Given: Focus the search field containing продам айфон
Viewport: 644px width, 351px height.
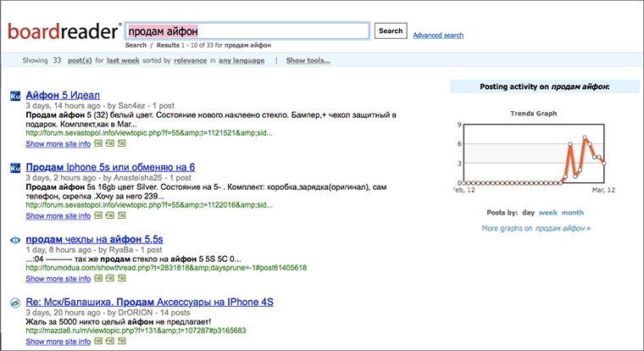Looking at the screenshot, I should tap(247, 31).
